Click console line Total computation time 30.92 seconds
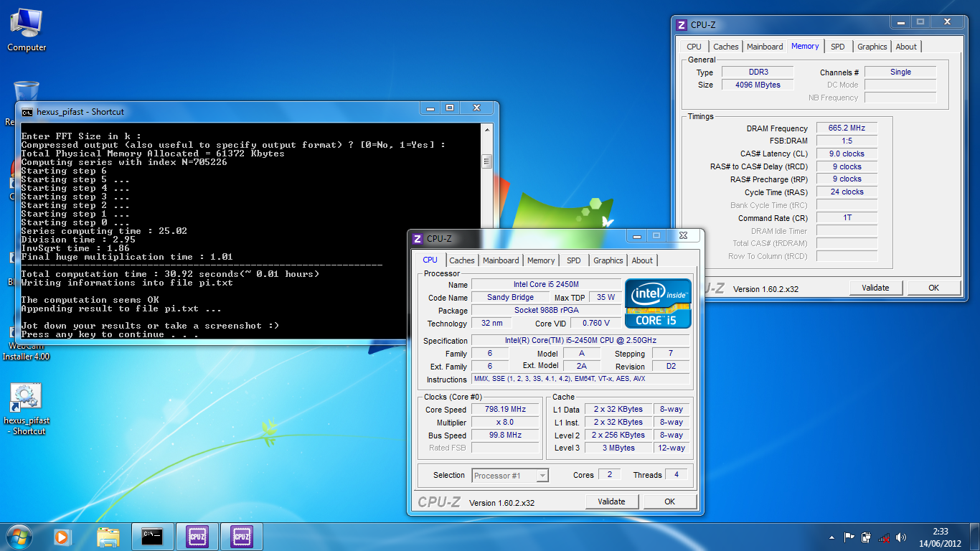The width and height of the screenshot is (980, 551). tap(170, 274)
